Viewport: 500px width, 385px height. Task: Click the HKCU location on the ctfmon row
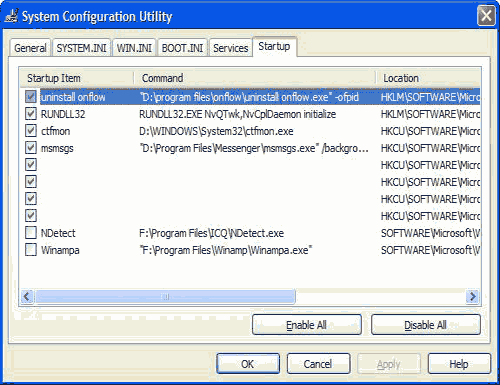click(430, 131)
